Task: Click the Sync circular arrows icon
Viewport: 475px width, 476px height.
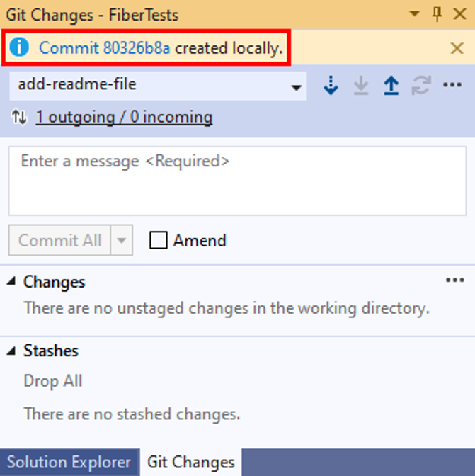Action: tap(421, 86)
